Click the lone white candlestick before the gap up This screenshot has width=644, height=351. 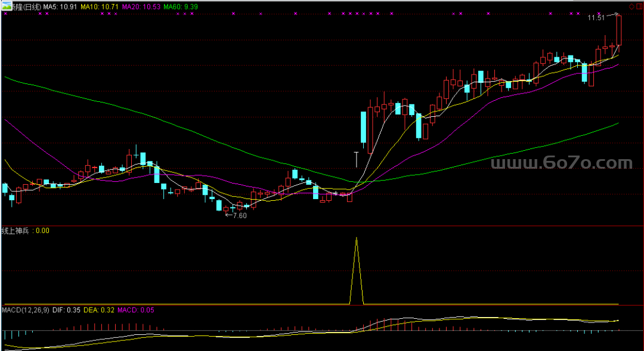356,159
